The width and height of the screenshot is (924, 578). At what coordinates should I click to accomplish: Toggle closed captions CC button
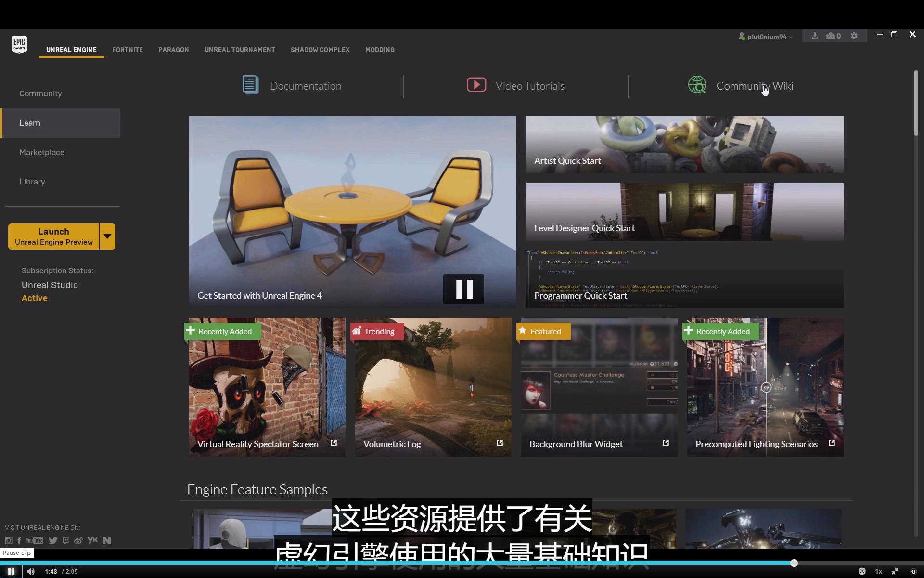[862, 571]
